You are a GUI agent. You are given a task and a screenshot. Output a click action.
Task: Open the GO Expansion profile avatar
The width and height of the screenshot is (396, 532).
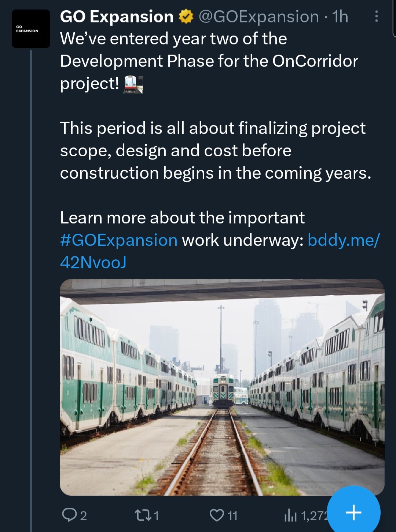tap(31, 29)
